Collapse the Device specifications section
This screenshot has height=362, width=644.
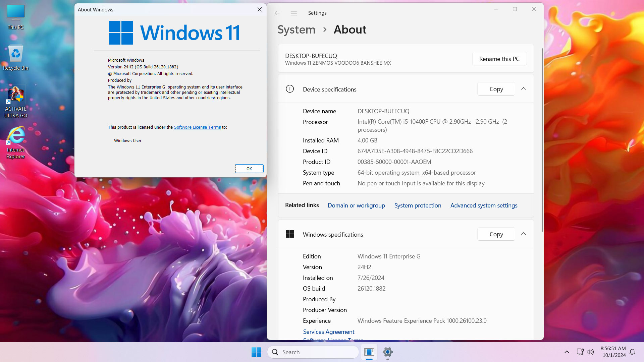pyautogui.click(x=524, y=89)
